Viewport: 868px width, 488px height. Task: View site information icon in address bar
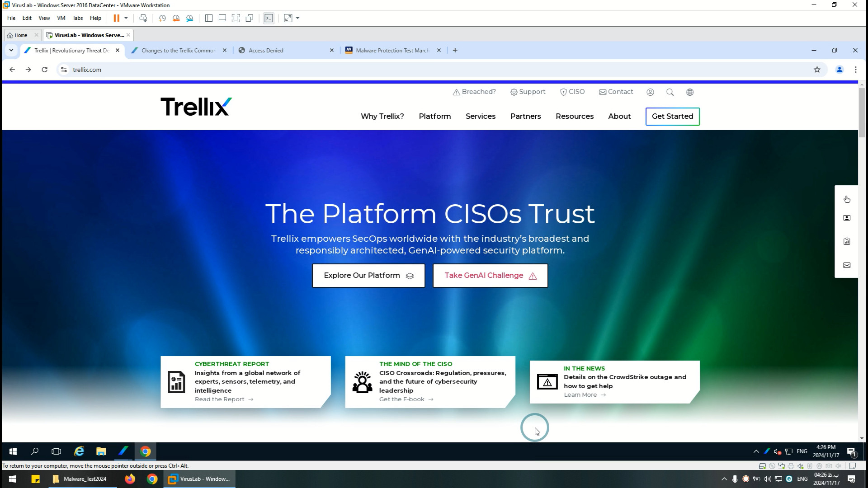coord(64,70)
